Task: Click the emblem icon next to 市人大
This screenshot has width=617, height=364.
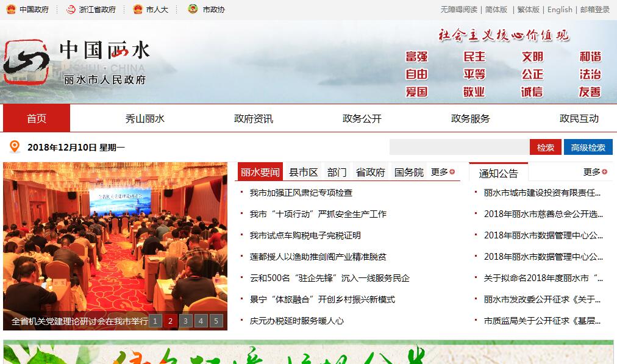Action: click(x=138, y=10)
